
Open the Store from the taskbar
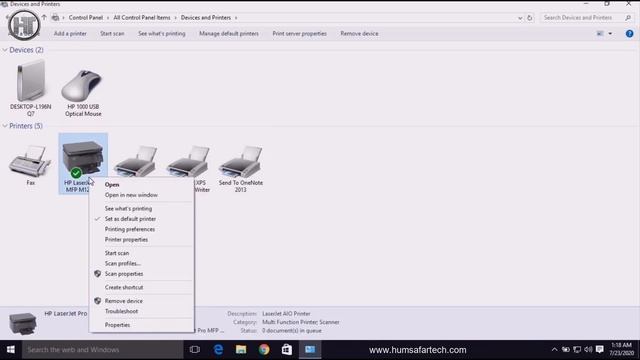pyautogui.click(x=287, y=350)
